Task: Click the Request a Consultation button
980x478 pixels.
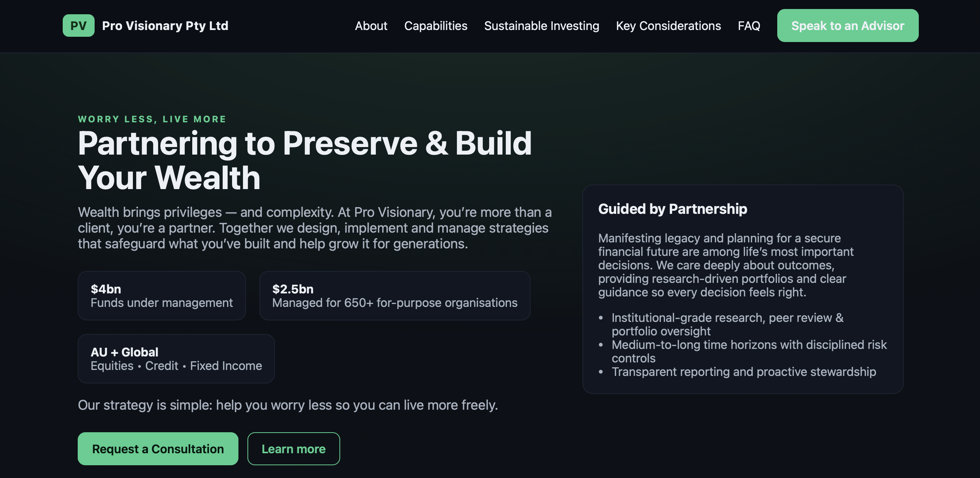Action: coord(158,448)
